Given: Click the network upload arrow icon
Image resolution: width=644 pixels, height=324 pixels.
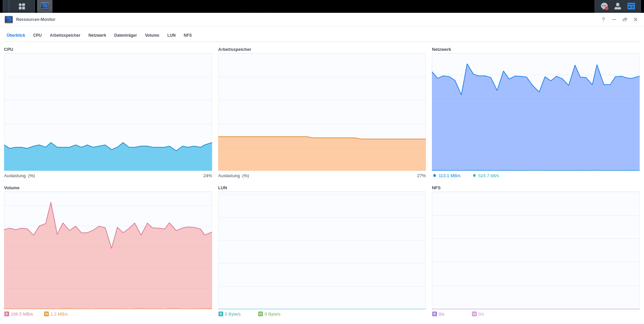Looking at the screenshot, I should (435, 175).
